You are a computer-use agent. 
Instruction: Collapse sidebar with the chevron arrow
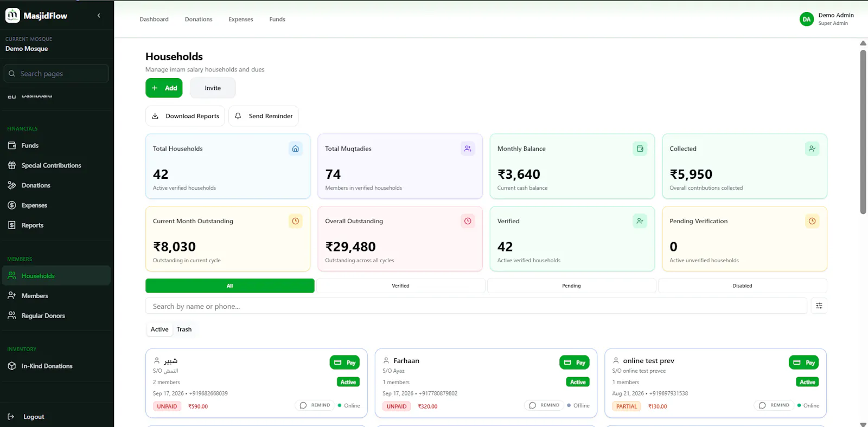click(99, 16)
